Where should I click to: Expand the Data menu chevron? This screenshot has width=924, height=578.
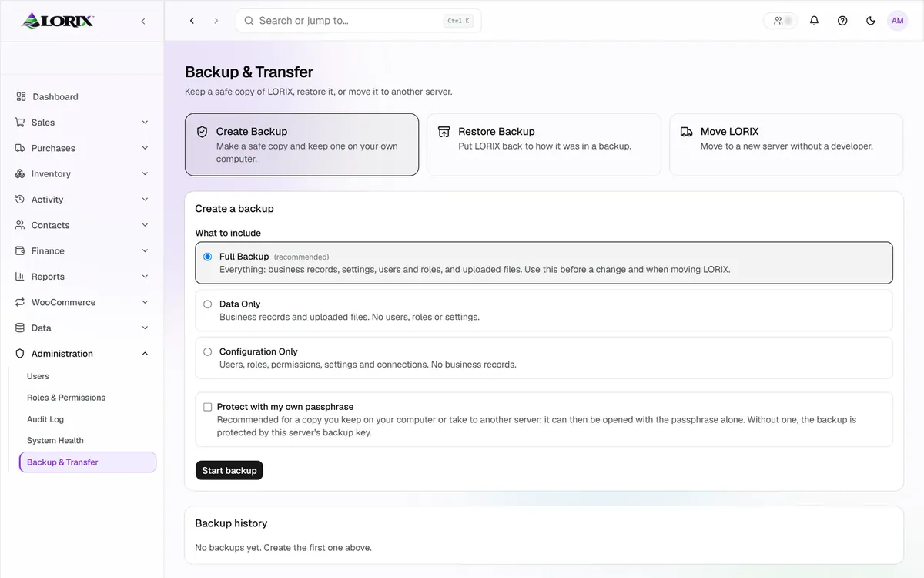[x=145, y=328]
